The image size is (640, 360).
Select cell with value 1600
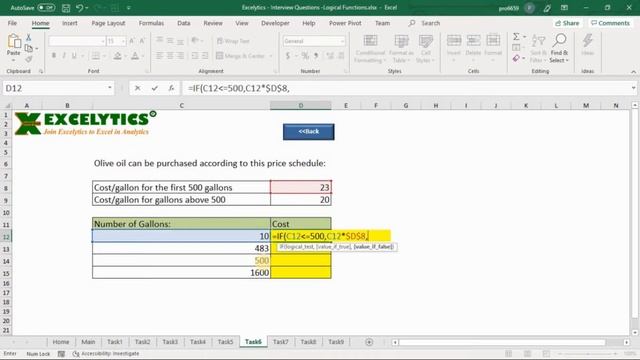point(181,273)
